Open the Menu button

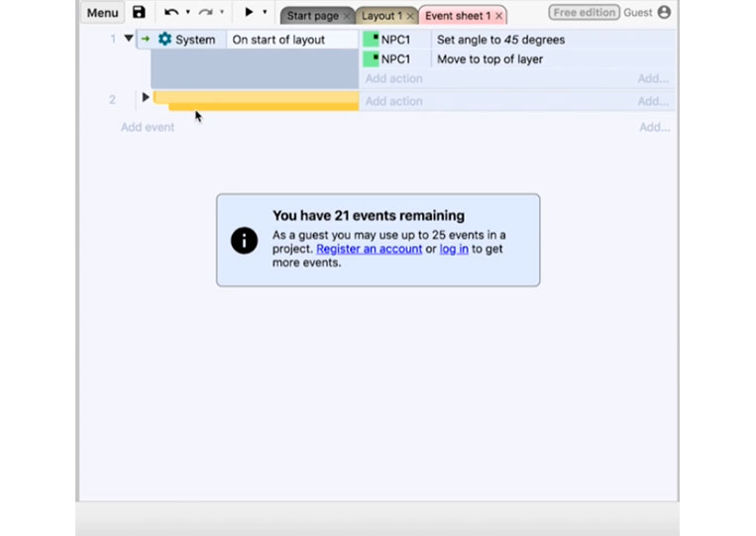[x=102, y=13]
